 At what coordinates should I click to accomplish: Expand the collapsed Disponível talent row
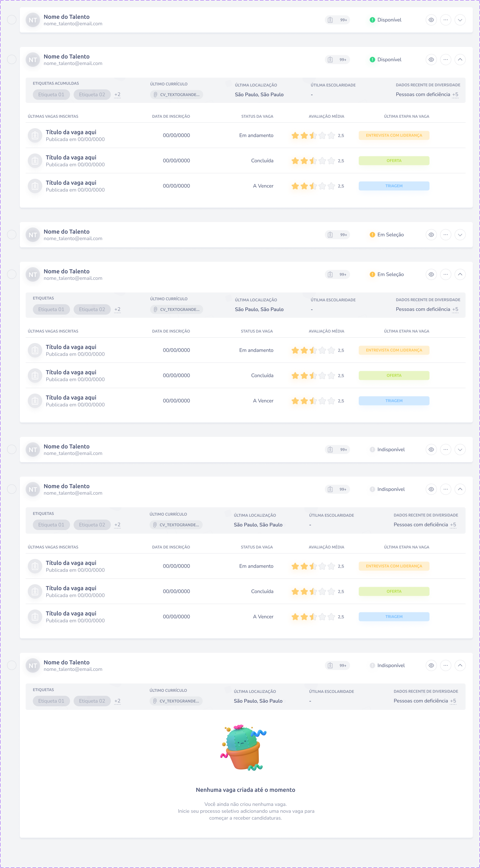tap(460, 20)
